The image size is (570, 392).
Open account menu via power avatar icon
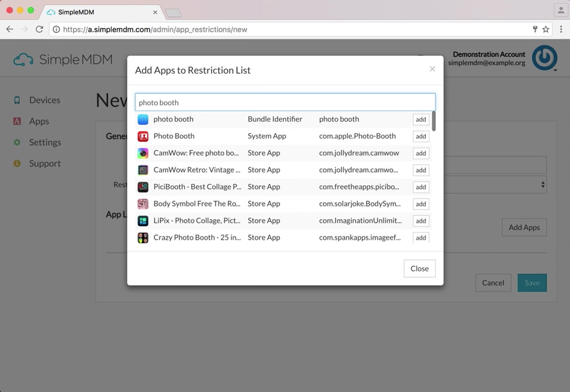coord(544,57)
